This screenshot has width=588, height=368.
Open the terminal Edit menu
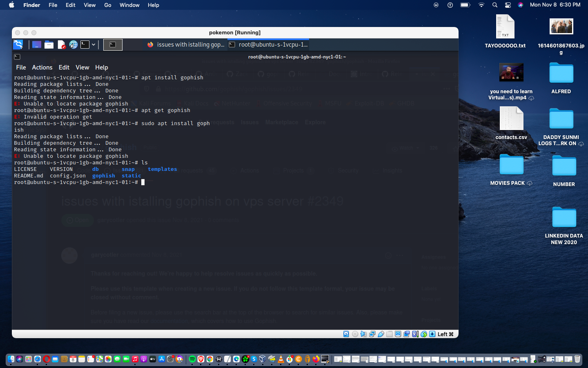64,67
